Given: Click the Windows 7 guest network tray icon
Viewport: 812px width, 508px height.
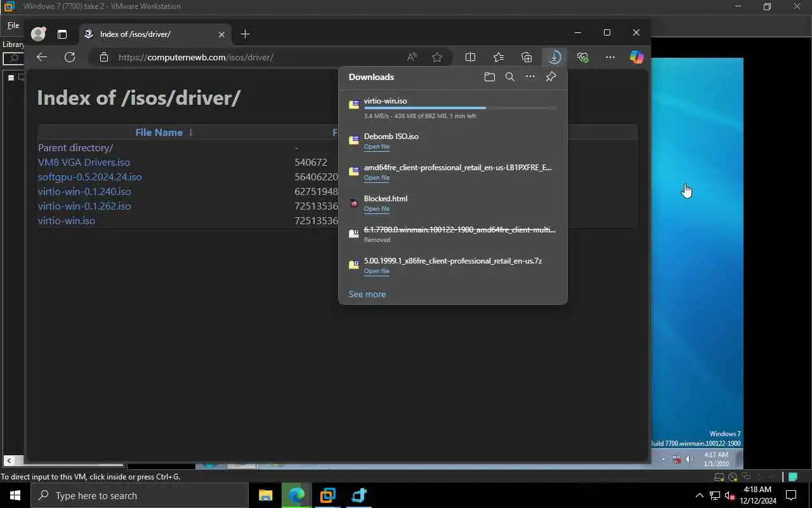Looking at the screenshot, I should 677,459.
